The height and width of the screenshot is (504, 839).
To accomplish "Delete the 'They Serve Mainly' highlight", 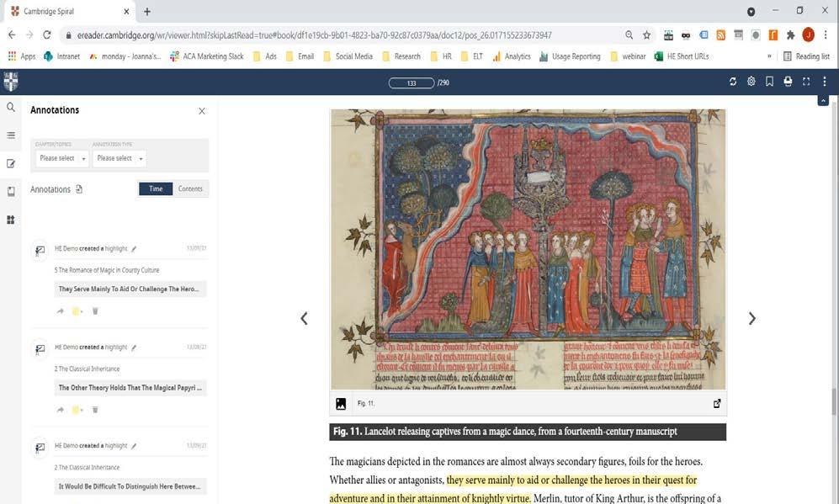I will click(95, 311).
